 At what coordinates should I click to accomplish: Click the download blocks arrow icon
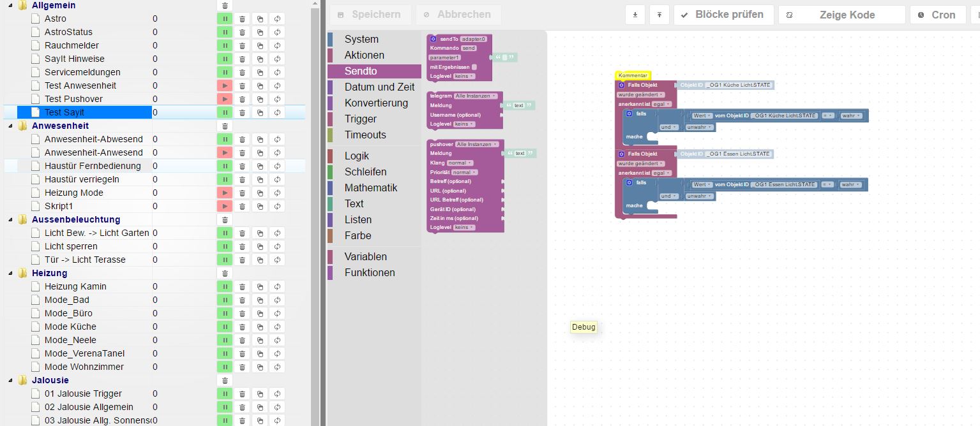[x=635, y=15]
